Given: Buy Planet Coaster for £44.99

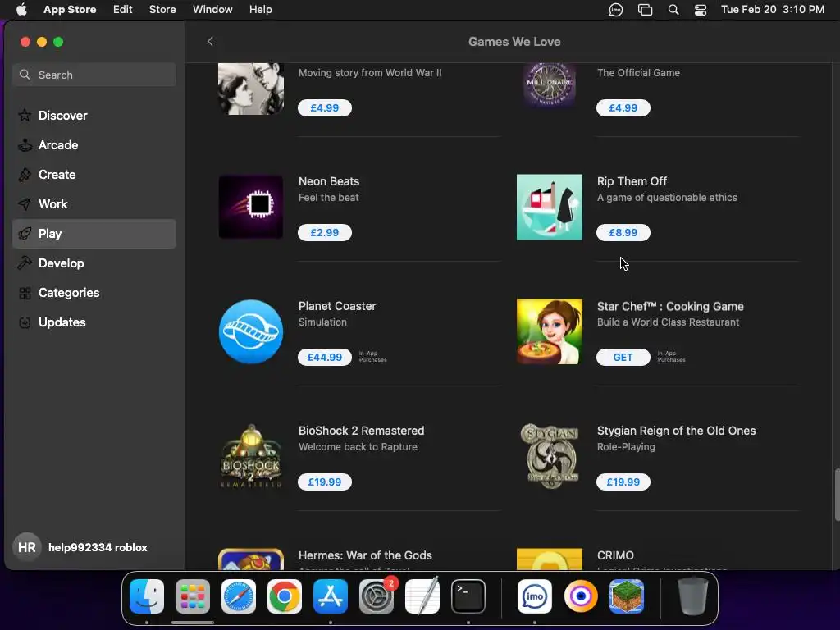Looking at the screenshot, I should [x=325, y=358].
